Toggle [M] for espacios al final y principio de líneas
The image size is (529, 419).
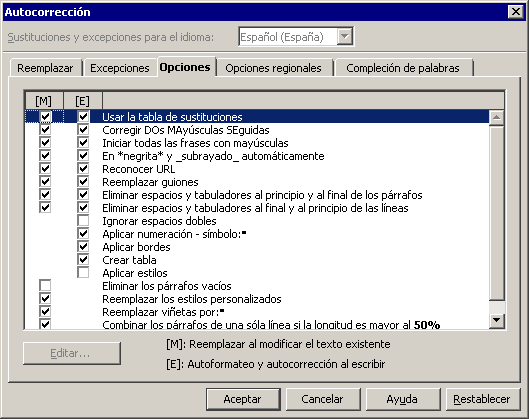(x=45, y=208)
